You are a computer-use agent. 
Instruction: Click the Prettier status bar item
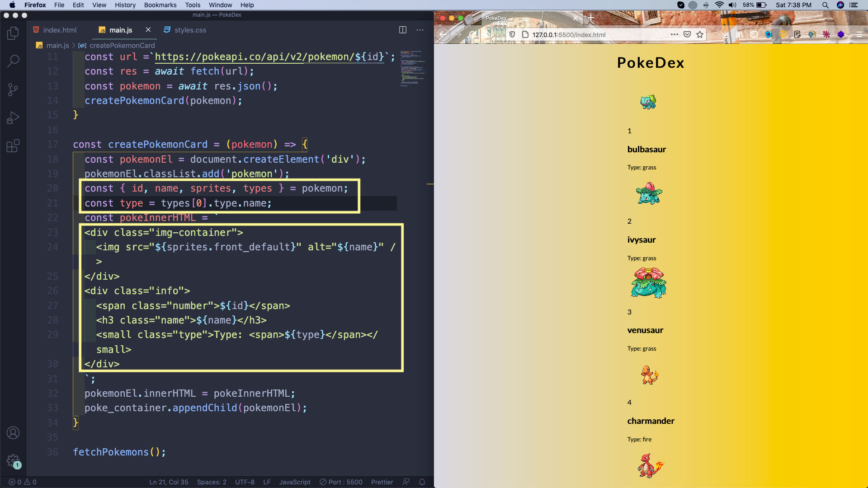382,482
